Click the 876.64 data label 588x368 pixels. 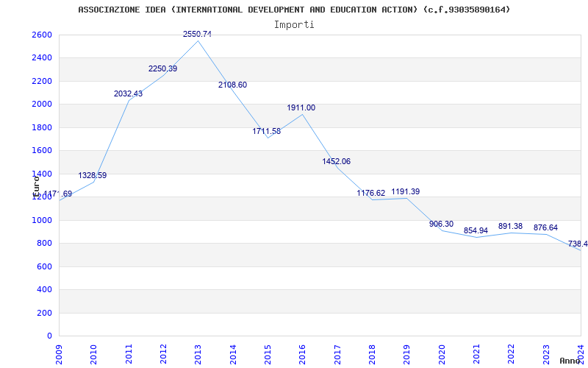(x=545, y=228)
